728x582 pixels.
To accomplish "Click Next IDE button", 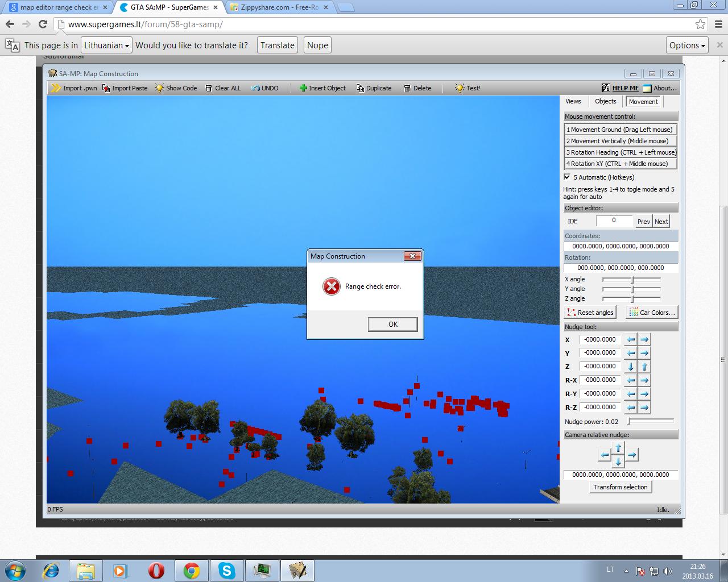I will 661,222.
